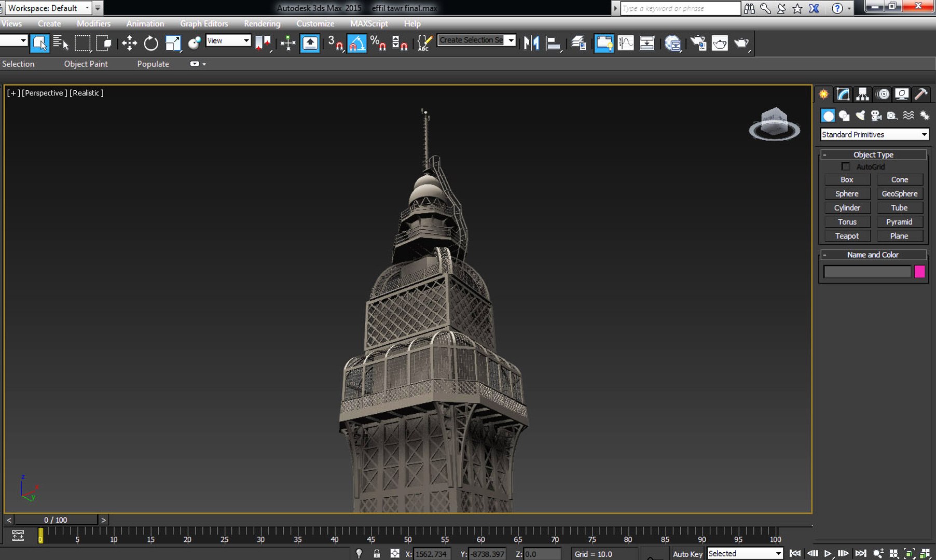This screenshot has width=936, height=560.
Task: Open the Workspace Default dropdown
Action: (48, 8)
